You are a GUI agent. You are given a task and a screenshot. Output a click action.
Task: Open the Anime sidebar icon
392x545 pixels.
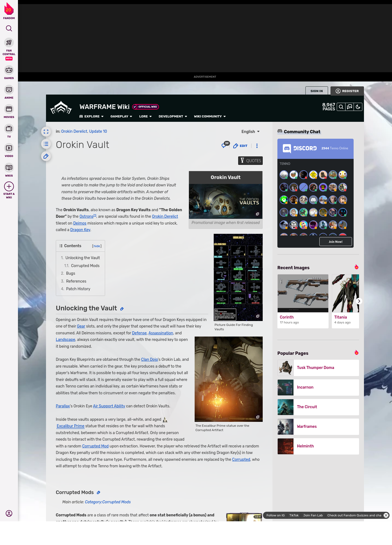point(9,90)
